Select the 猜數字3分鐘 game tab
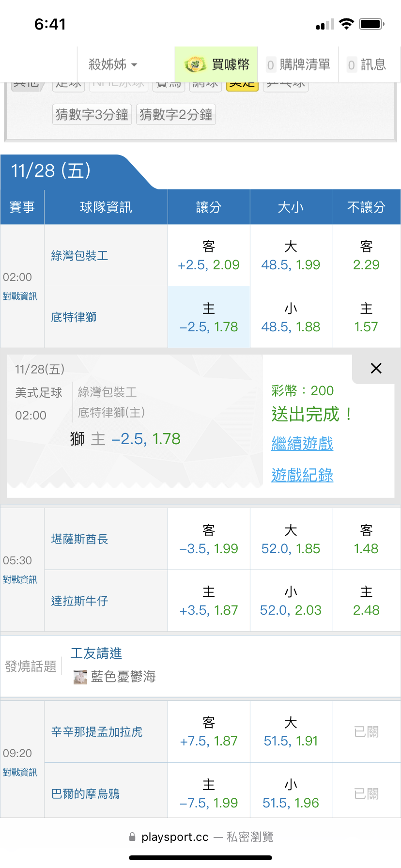 click(92, 115)
